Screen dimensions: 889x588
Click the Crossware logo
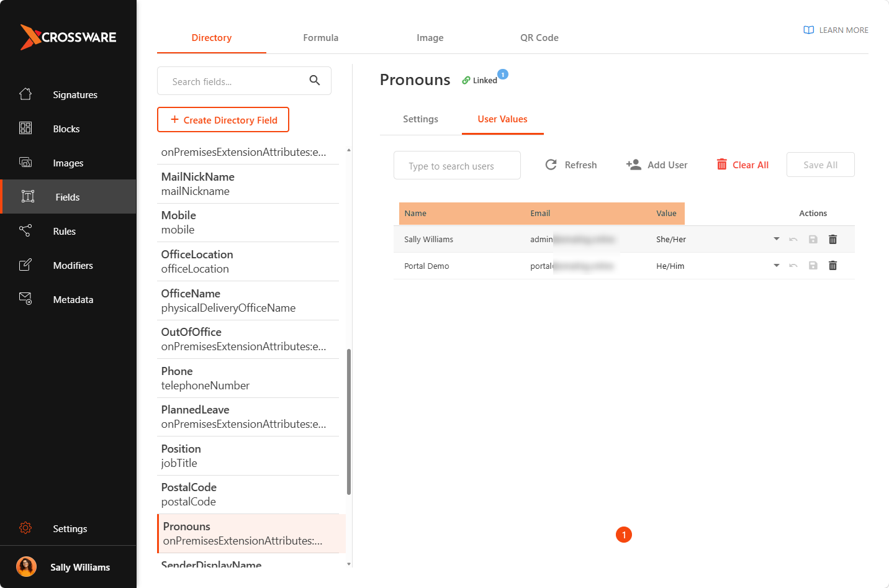(x=68, y=37)
